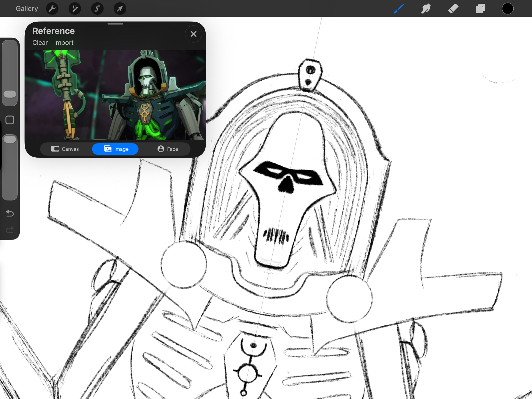
Task: Import a new reference image
Action: point(64,43)
